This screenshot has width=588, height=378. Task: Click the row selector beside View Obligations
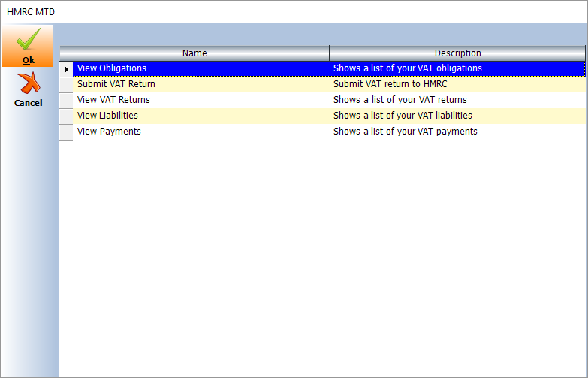(x=66, y=69)
